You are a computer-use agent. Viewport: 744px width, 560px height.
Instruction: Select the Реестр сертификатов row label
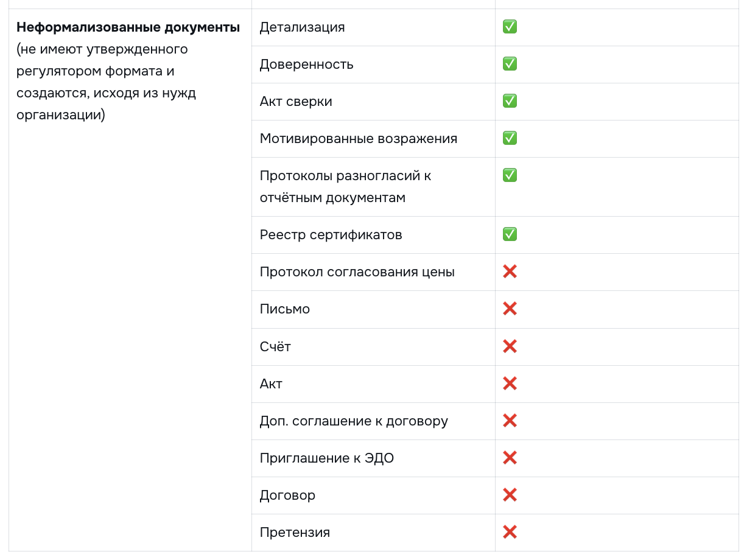331,235
